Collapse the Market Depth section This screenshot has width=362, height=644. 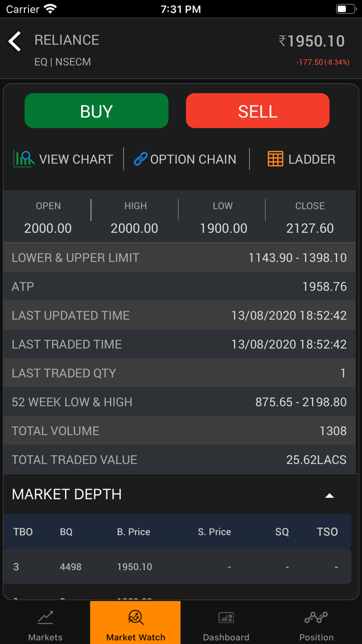pyautogui.click(x=330, y=495)
